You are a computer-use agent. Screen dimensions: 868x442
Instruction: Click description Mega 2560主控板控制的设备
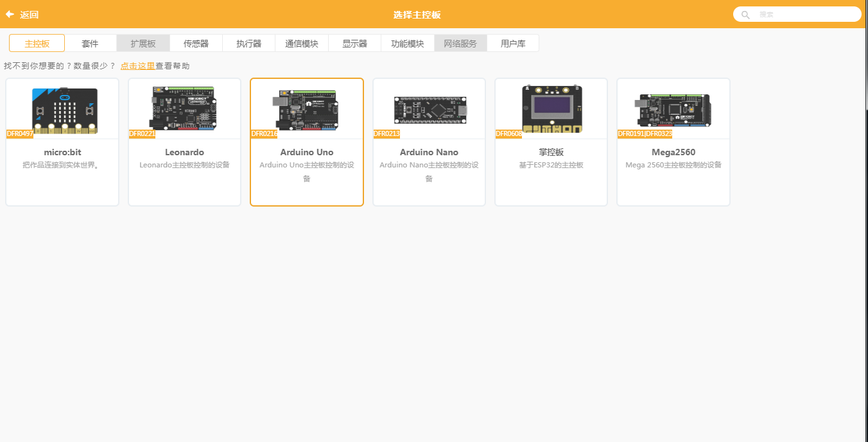[x=673, y=166]
